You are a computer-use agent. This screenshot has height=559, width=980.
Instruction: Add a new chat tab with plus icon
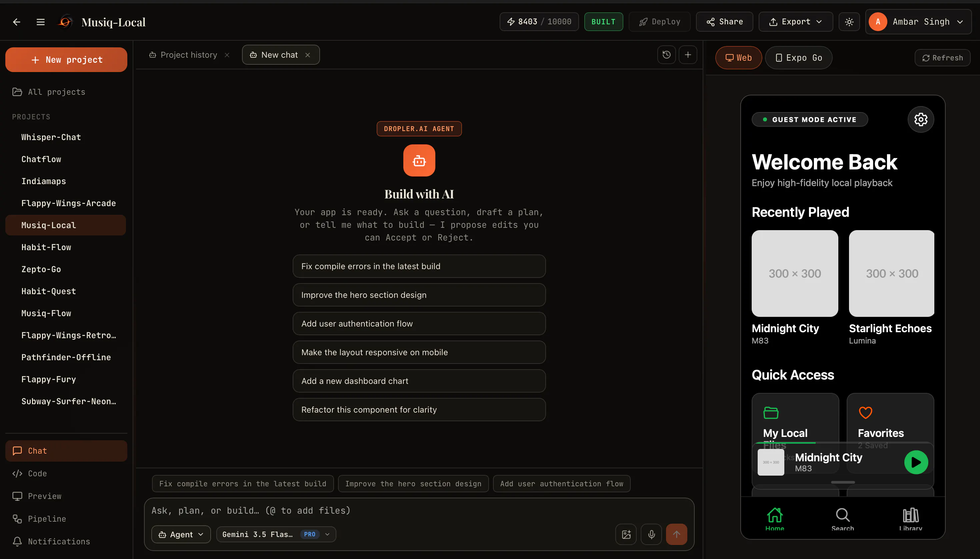pos(688,55)
